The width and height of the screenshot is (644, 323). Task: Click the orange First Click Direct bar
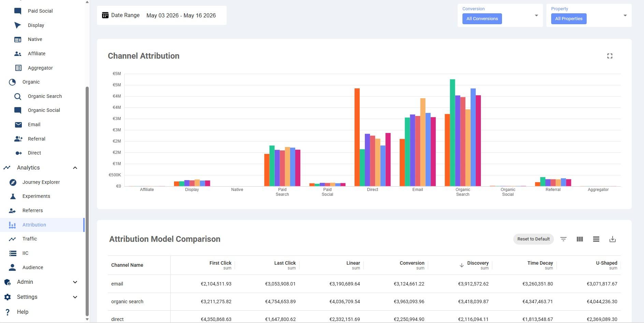click(357, 137)
